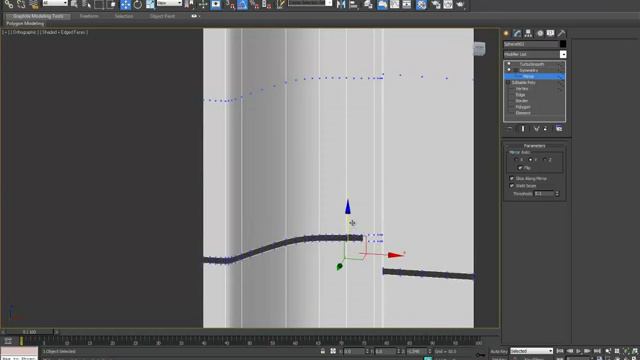Screen dimensions: 640x360
Task: Click the time slider handle
Action: [29, 332]
